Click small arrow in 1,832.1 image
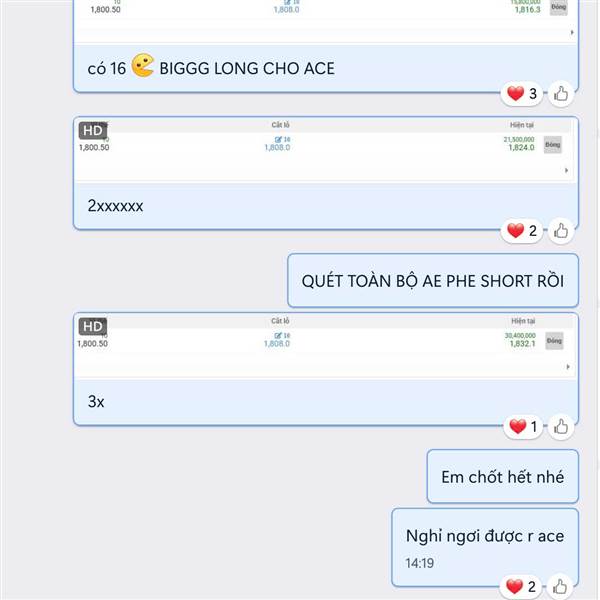Viewport: 600px width, 600px height. point(568,367)
